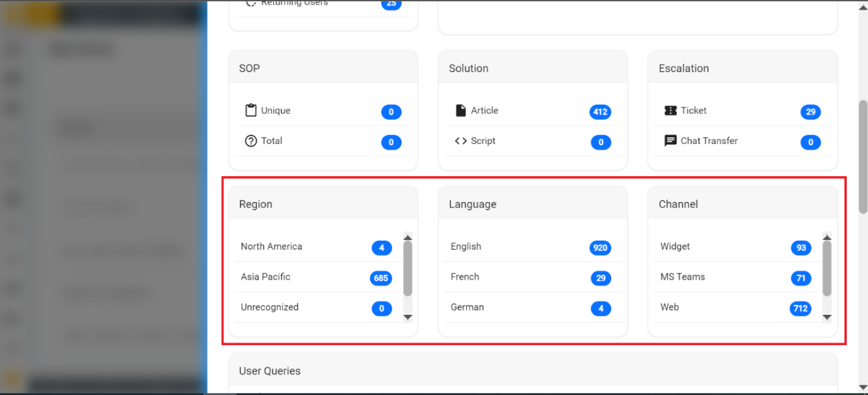Click the Ticket count badge 29
868x395 pixels.
[810, 112]
